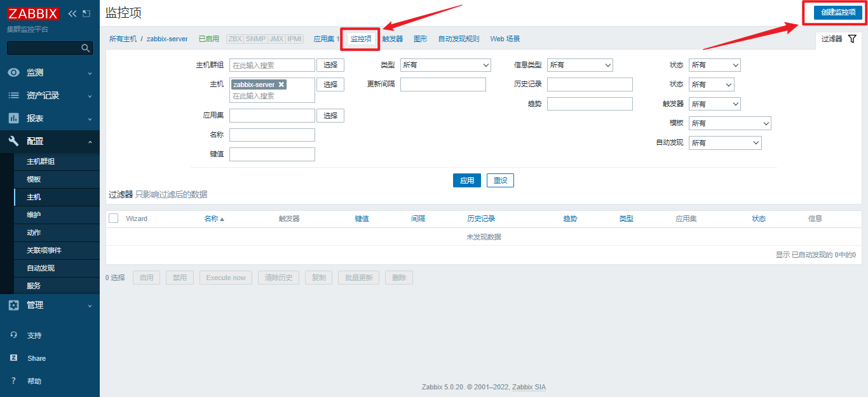The image size is (868, 397).
Task: Click the ZBX availability indicator
Action: coord(235,39)
